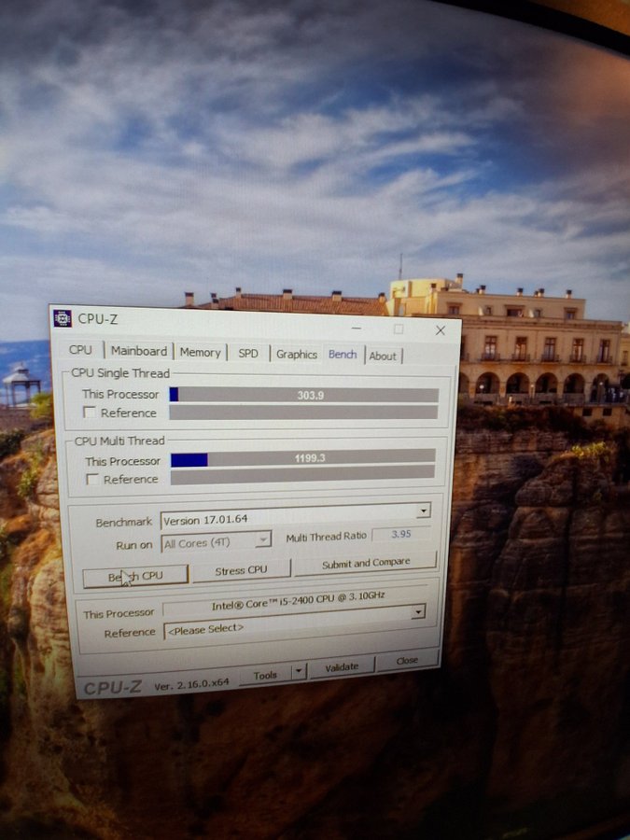This screenshot has height=840, width=630.
Task: Switch to the CPU tab
Action: click(81, 350)
